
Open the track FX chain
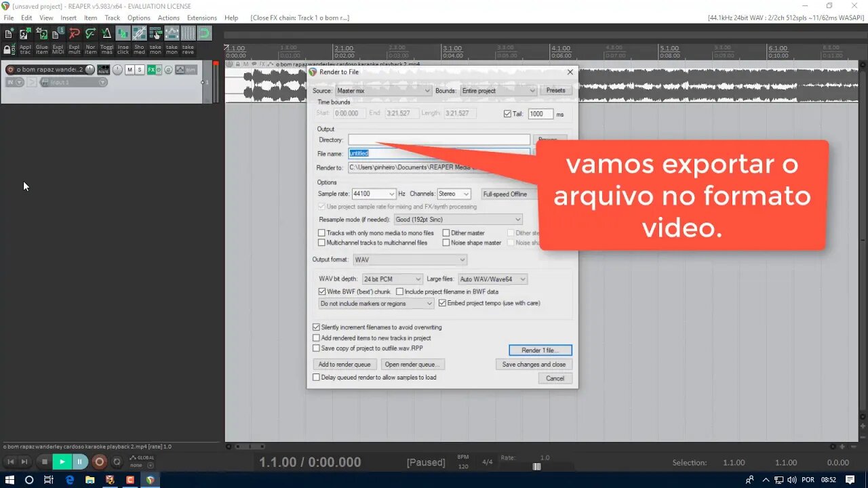click(x=151, y=70)
